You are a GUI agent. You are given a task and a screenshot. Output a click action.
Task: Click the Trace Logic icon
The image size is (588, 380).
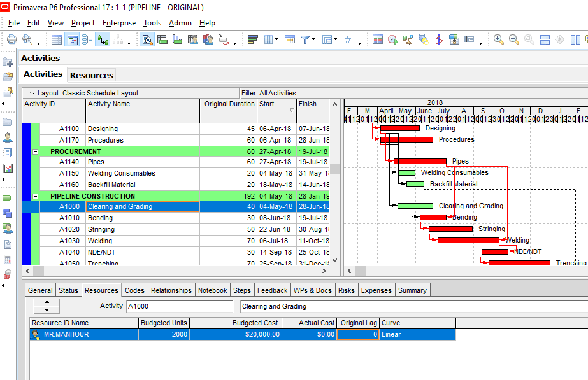coord(224,39)
